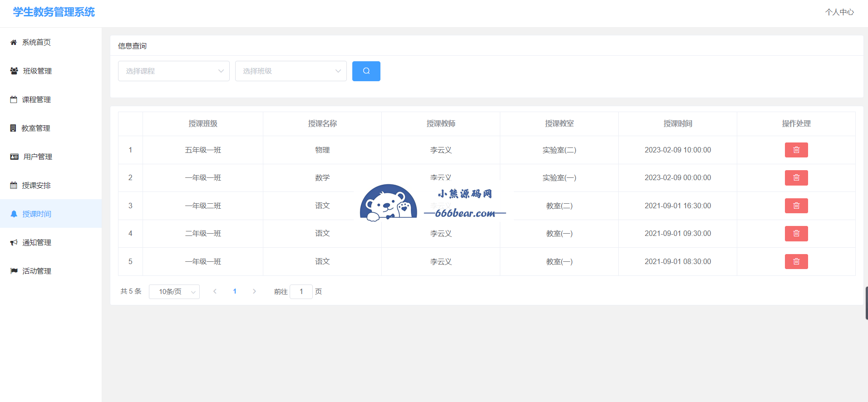The image size is (868, 402).
Task: Click the 二年级一班 class cell
Action: (x=203, y=234)
